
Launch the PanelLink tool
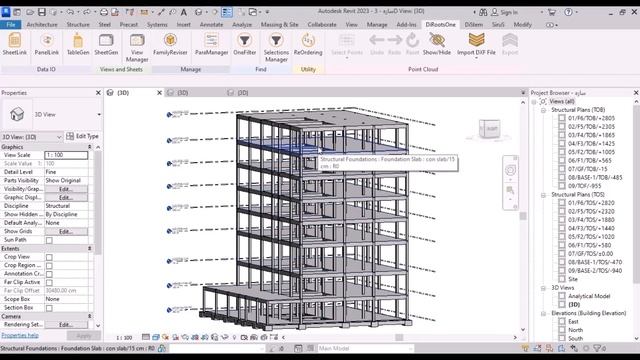47,44
